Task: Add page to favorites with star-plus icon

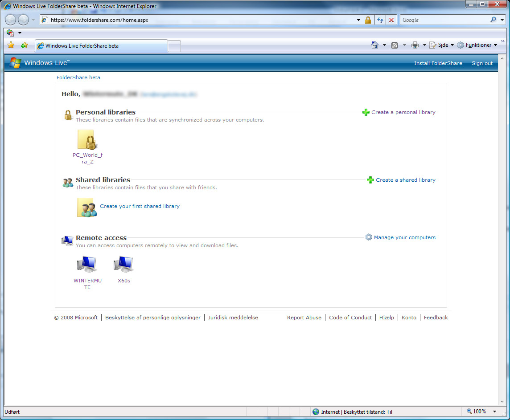Action: (24, 45)
